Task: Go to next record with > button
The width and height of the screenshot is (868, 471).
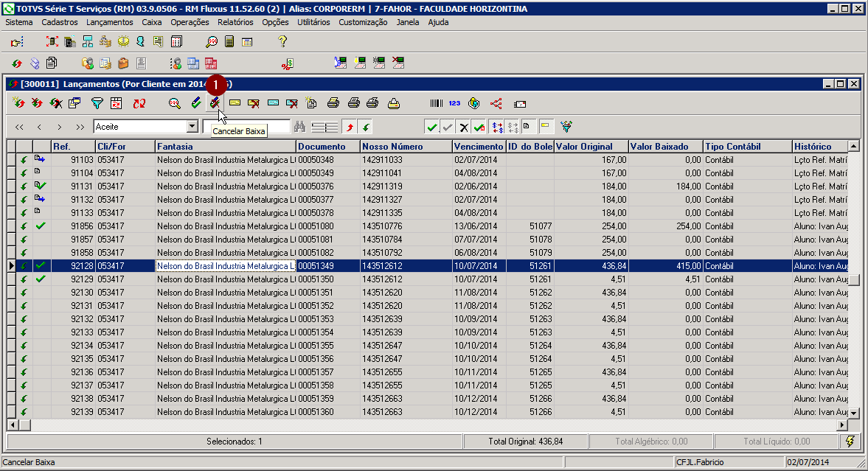Action: (60, 127)
